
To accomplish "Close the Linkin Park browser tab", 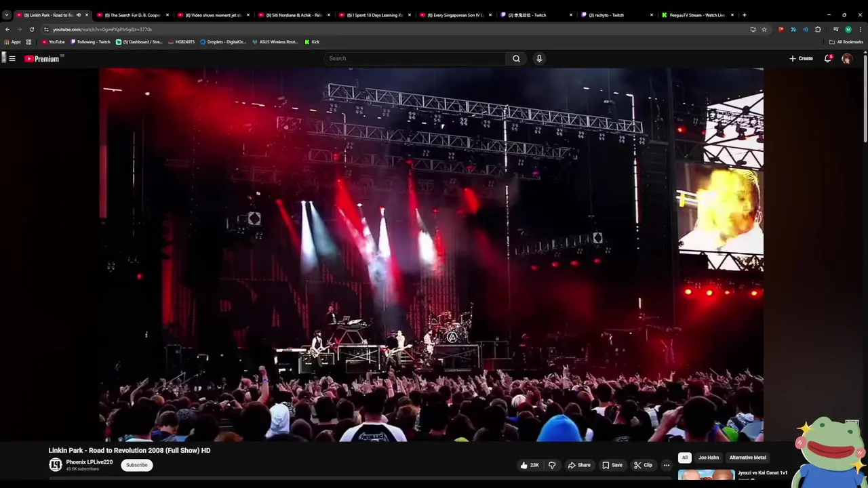I will [86, 15].
